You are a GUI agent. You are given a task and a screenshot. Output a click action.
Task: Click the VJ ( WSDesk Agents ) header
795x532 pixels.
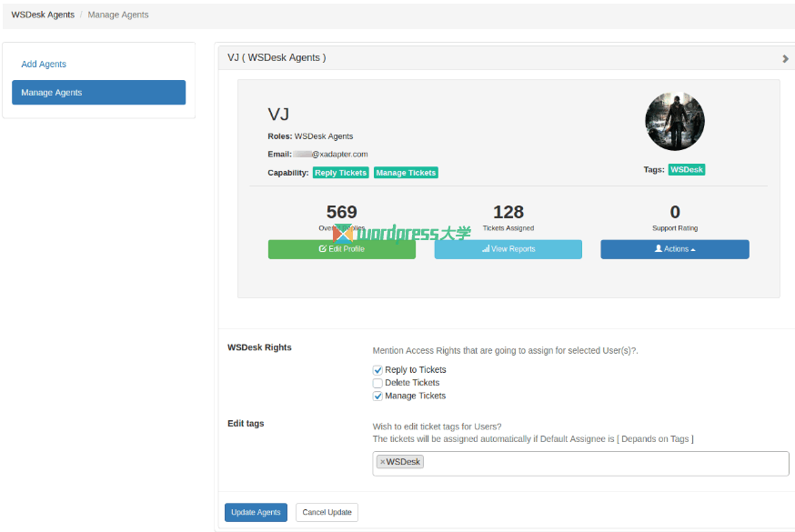[277, 58]
